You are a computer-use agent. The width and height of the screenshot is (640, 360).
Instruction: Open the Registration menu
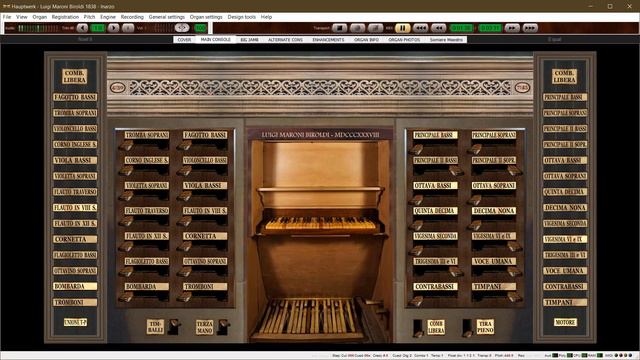(x=65, y=17)
